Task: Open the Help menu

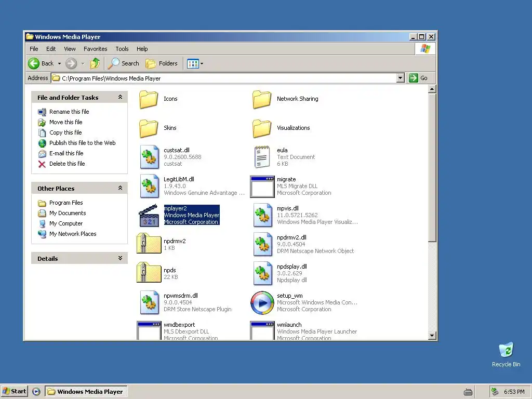Action: (142, 49)
